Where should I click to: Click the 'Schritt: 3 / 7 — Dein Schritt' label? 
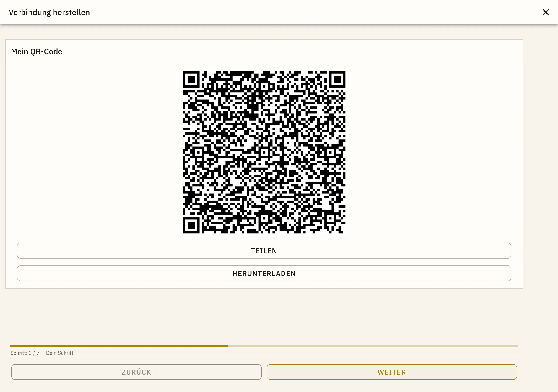click(42, 353)
